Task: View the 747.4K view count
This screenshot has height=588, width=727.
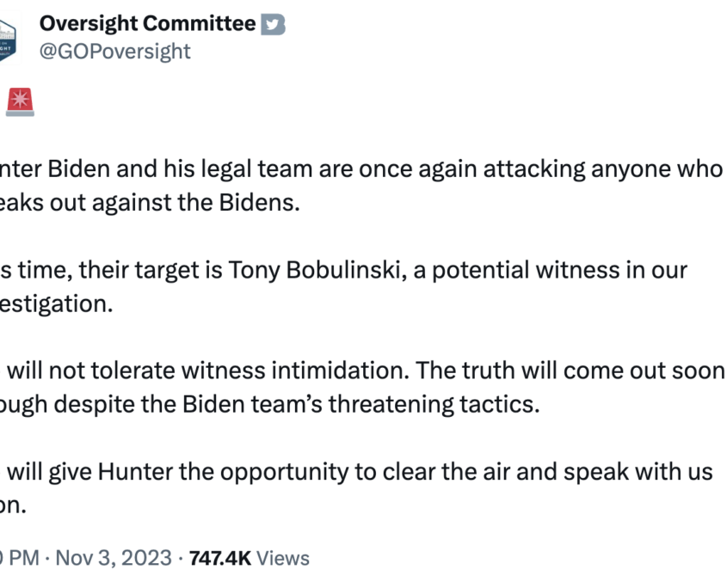Action: click(x=220, y=558)
